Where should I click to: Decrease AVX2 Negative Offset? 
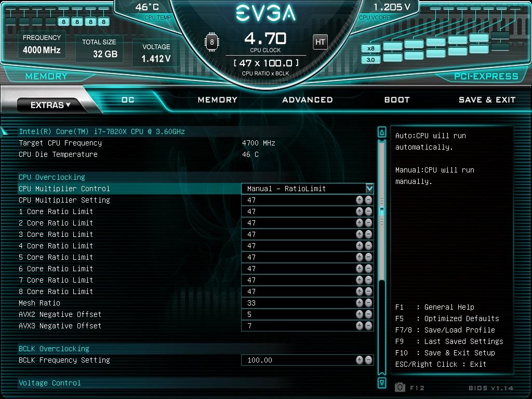368,314
